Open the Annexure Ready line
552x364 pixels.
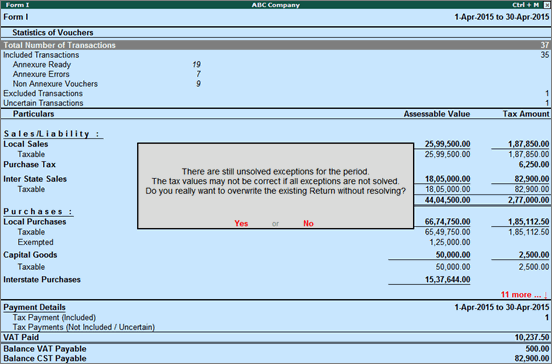107,64
